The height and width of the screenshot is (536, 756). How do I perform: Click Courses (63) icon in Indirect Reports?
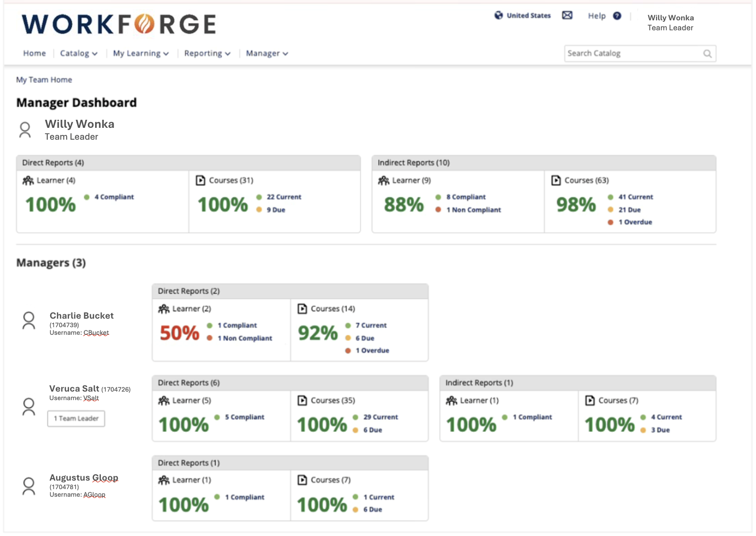(556, 180)
